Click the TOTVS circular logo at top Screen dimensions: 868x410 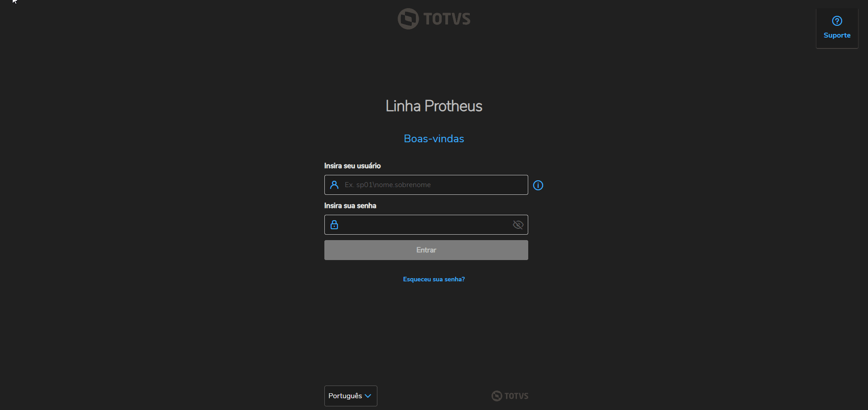(408, 19)
